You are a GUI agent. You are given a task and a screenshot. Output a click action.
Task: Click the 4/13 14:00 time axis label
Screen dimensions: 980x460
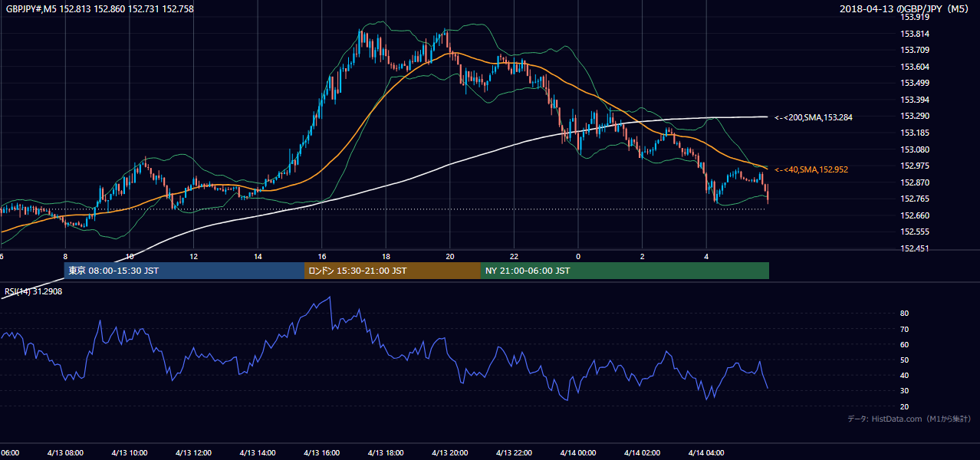pyautogui.click(x=258, y=452)
